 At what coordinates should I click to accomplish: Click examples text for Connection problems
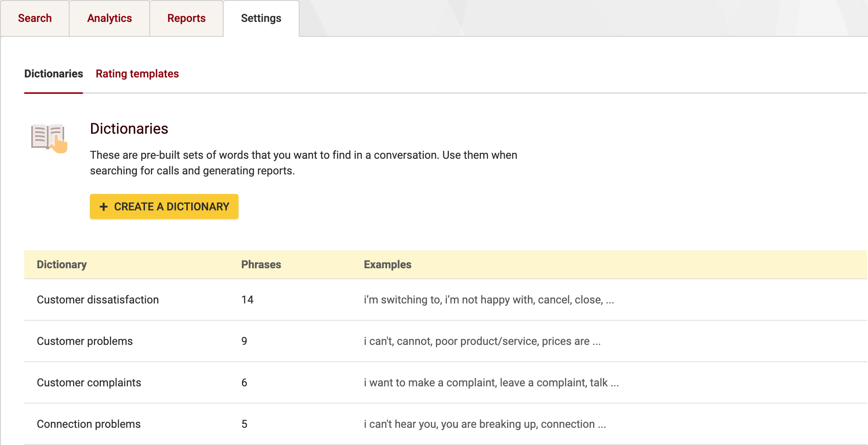[485, 424]
